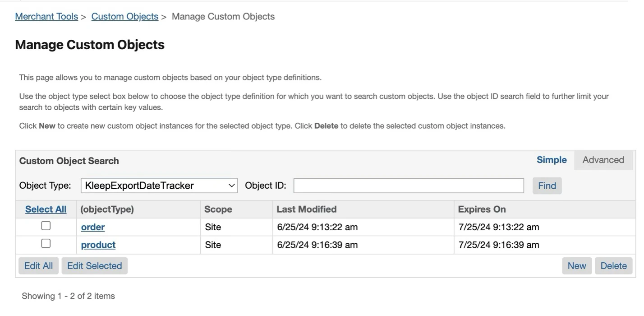644x316 pixels.
Task: Switch to the Simple search tab
Action: coord(551,160)
